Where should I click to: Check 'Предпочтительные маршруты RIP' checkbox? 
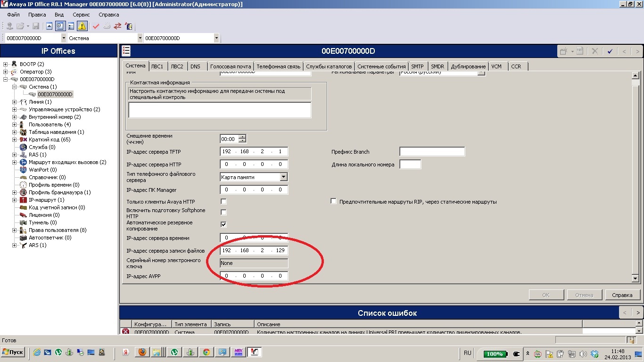(334, 202)
